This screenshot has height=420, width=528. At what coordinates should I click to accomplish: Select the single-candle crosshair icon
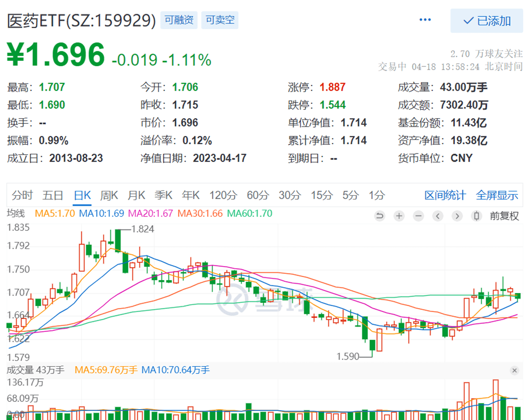(476, 216)
